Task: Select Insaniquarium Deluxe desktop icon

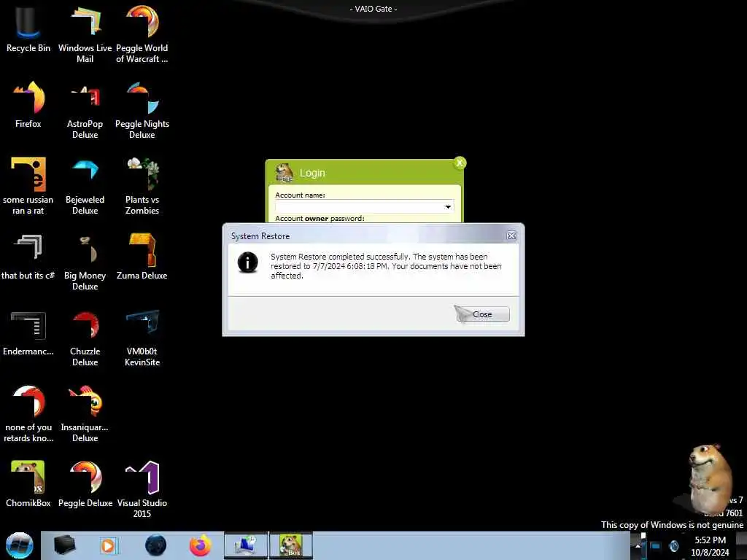Action: point(85,413)
